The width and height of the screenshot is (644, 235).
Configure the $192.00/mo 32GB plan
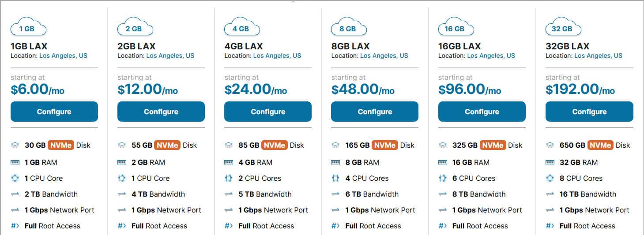coord(589,112)
